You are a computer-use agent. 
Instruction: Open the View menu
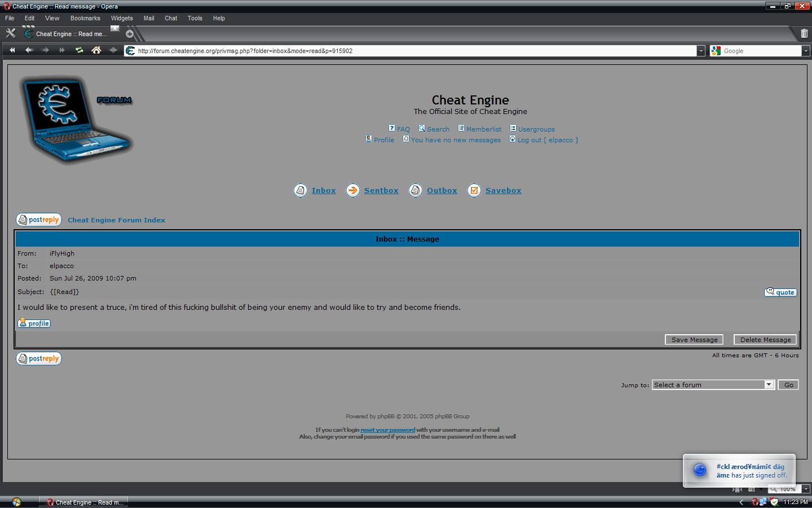click(x=52, y=18)
